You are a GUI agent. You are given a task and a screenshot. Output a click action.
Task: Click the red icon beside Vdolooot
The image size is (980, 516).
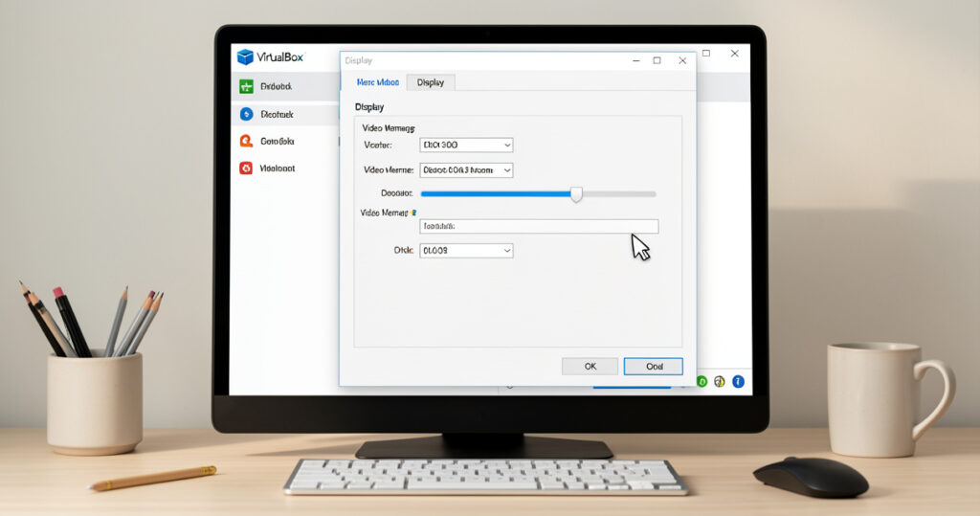246,168
